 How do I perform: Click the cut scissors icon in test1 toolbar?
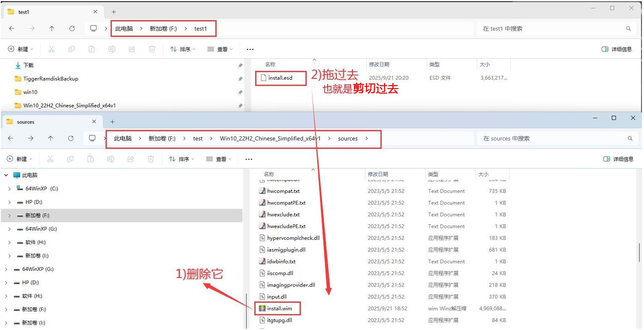point(52,49)
